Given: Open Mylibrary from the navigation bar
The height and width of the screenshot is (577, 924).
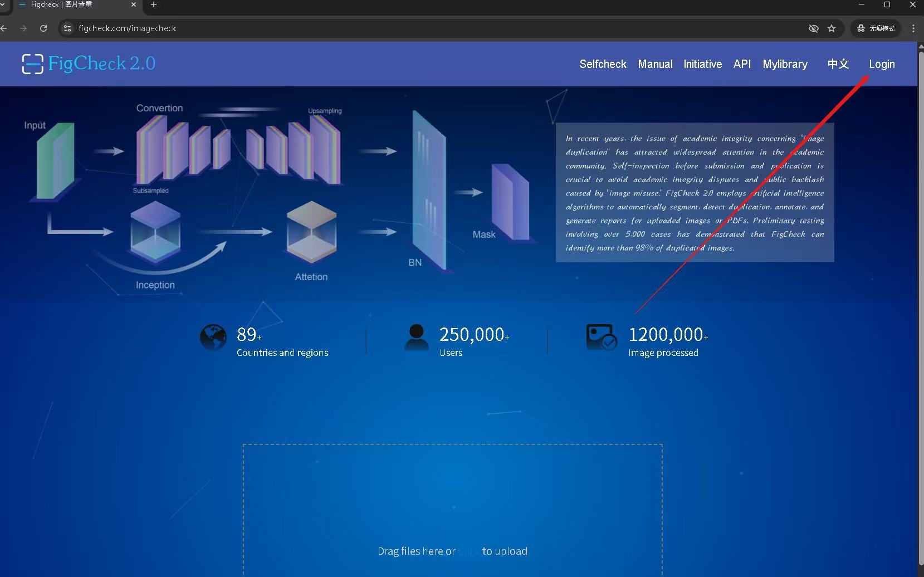Looking at the screenshot, I should point(785,64).
